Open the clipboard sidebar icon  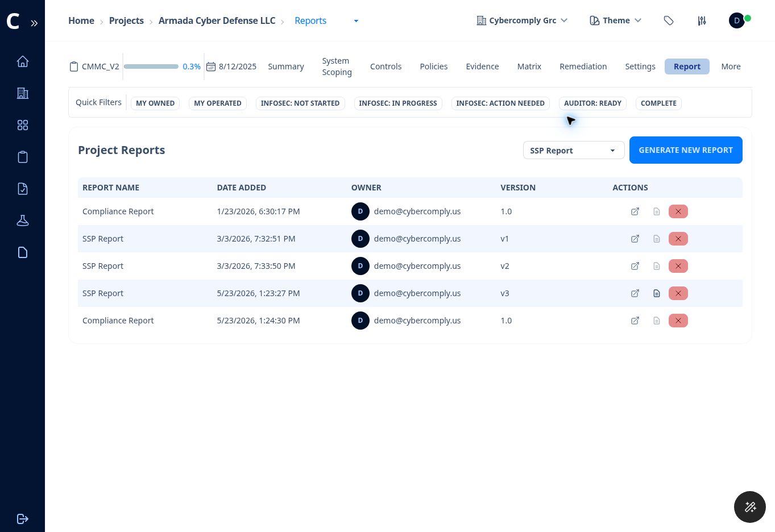tap(23, 157)
